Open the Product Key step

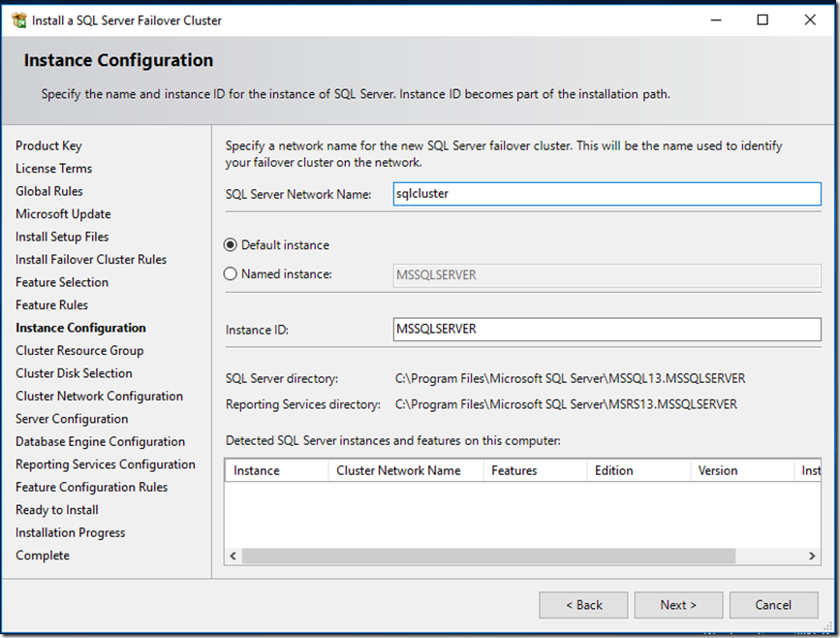(48, 145)
